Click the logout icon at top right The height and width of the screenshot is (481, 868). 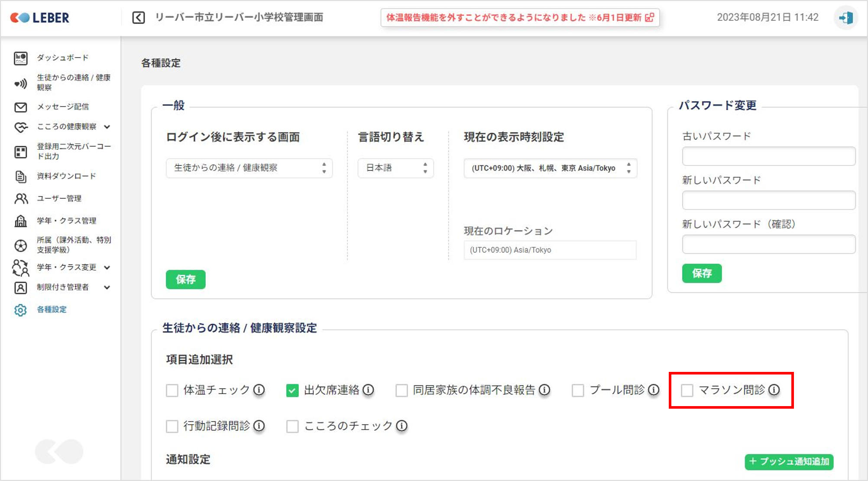pyautogui.click(x=845, y=18)
